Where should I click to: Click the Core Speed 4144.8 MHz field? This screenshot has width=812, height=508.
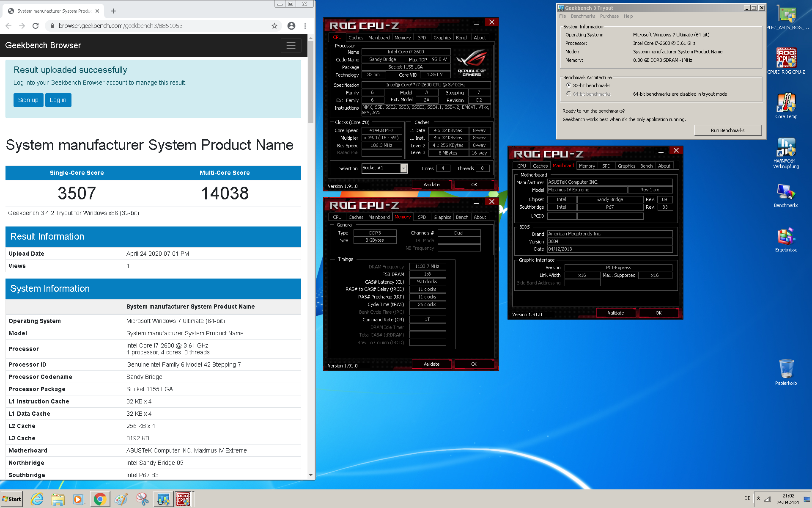(x=381, y=130)
